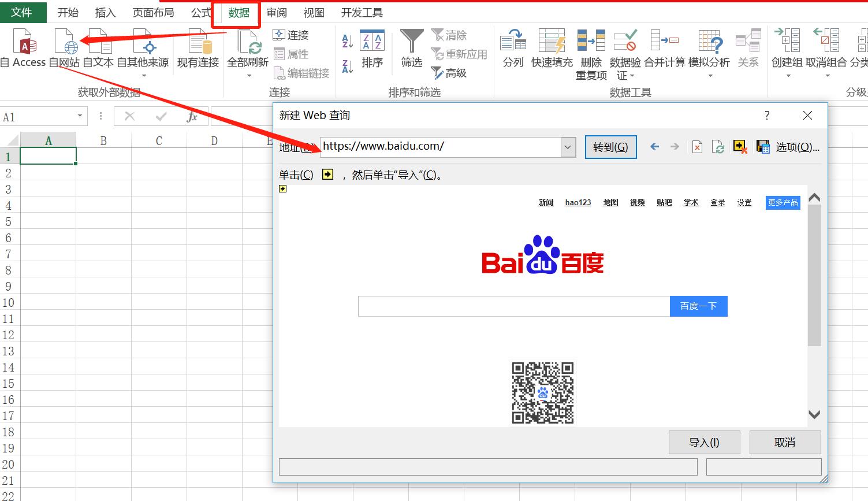
Task: Click the 导入(I) import button
Action: click(704, 442)
